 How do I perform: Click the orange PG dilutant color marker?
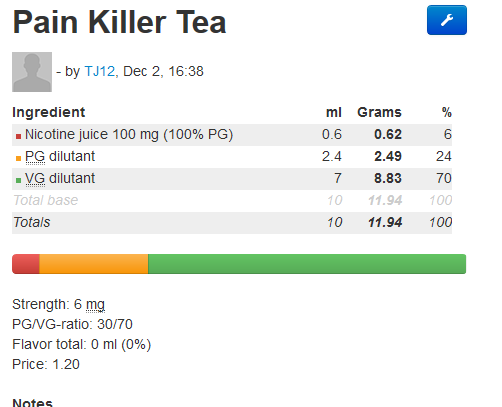18,158
